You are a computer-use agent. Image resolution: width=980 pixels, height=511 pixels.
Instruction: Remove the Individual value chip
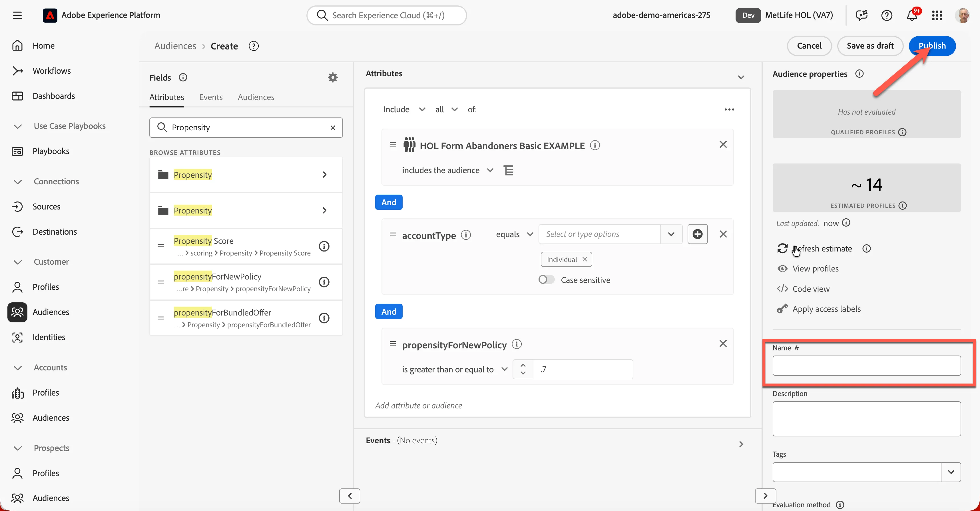[585, 259]
